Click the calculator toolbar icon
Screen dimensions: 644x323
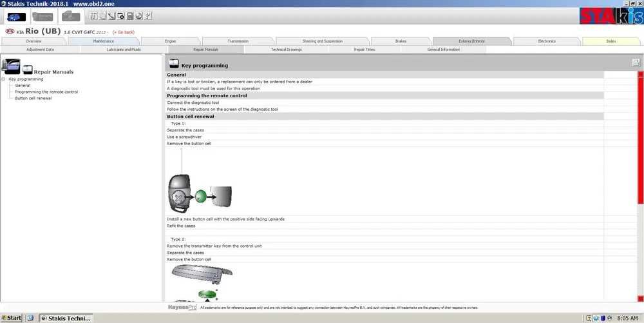pyautogui.click(x=130, y=16)
